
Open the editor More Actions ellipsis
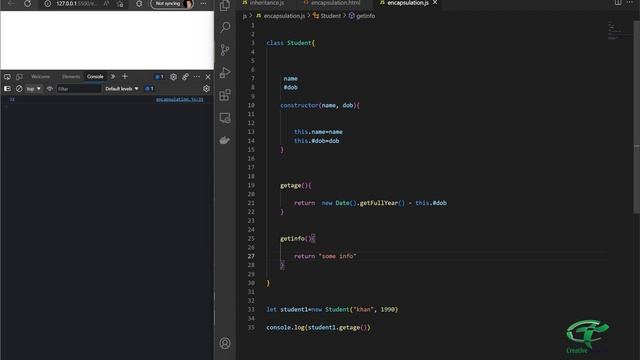coord(630,2)
